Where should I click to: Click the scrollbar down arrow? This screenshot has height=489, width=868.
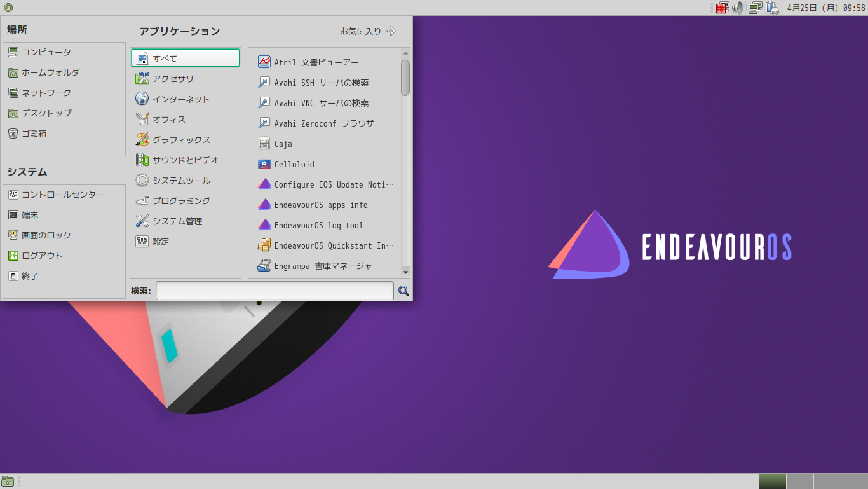coord(405,272)
